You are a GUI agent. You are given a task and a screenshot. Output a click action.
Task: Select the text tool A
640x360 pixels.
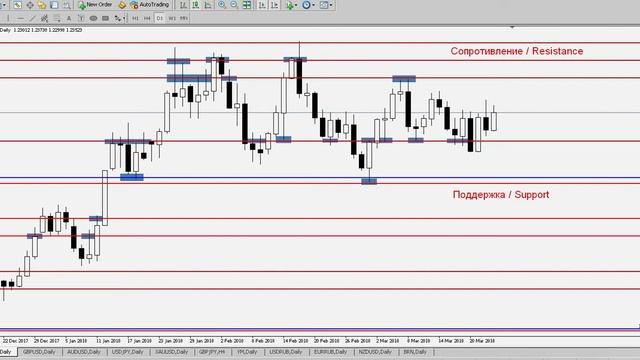click(69, 18)
